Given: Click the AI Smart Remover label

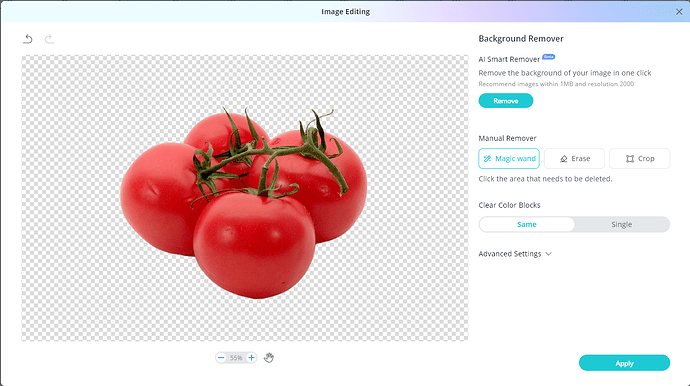Looking at the screenshot, I should point(509,59).
